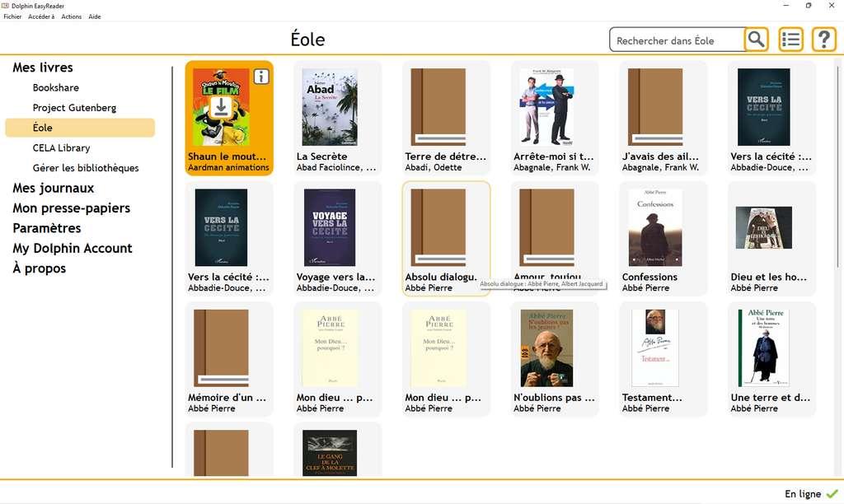This screenshot has height=504, width=844.
Task: Select N'oublions pas les jeunes cover
Action: tap(546, 348)
